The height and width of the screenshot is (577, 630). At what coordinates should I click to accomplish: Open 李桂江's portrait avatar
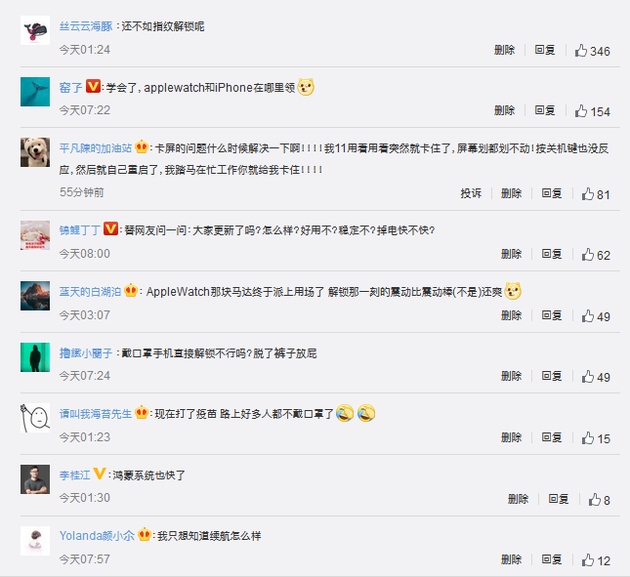tap(35, 479)
